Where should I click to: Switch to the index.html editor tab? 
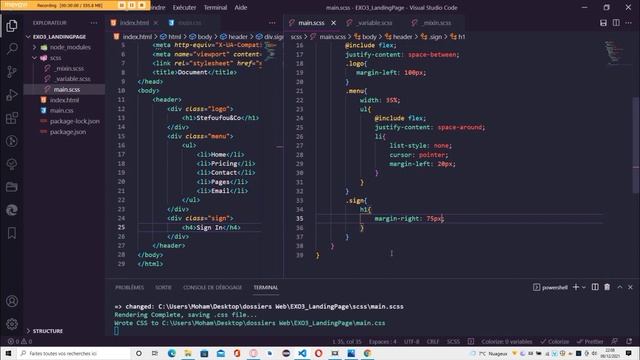[x=134, y=23]
